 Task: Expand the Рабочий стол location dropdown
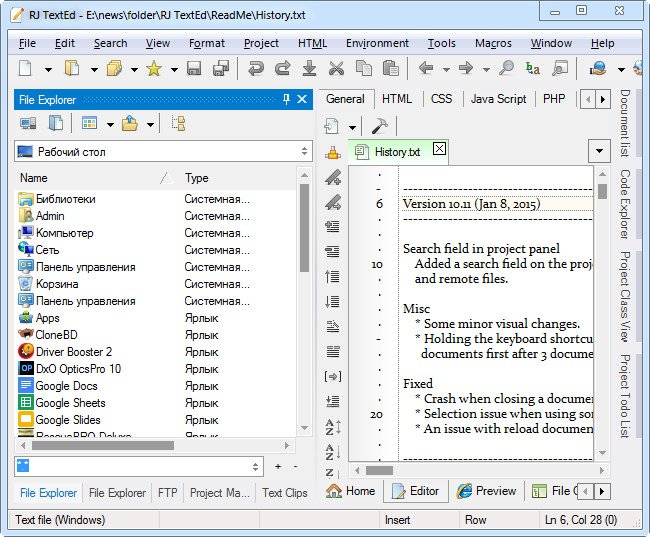[304, 151]
